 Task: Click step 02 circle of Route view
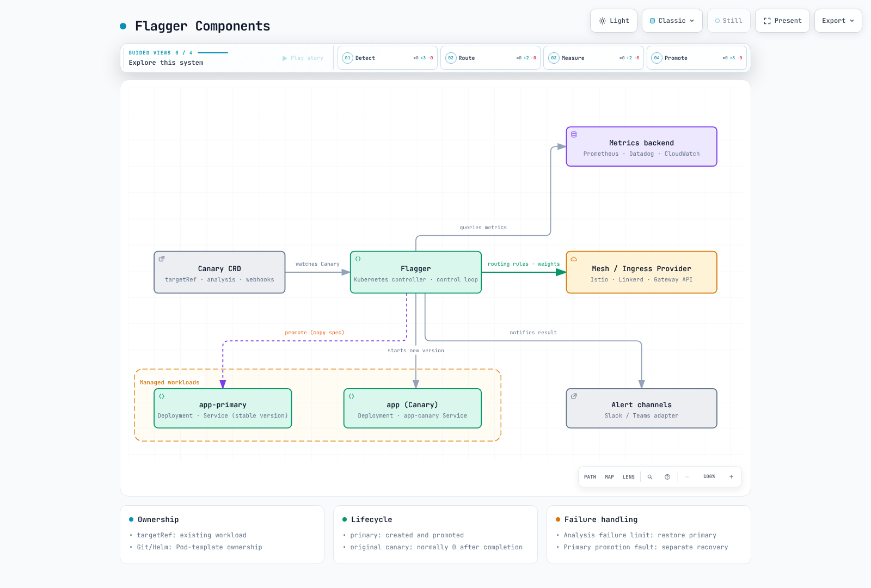(451, 58)
